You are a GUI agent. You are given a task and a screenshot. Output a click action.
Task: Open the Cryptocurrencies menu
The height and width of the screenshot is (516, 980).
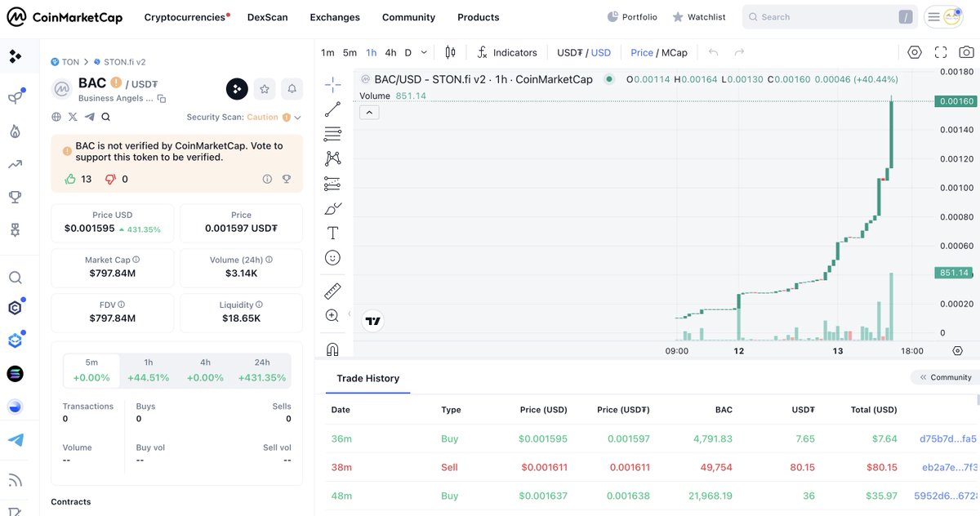(187, 17)
